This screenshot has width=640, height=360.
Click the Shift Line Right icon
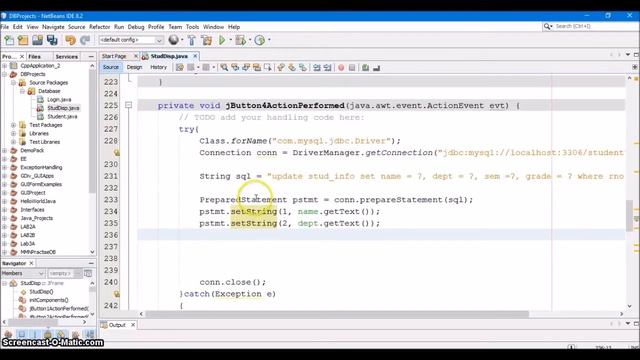(327, 67)
